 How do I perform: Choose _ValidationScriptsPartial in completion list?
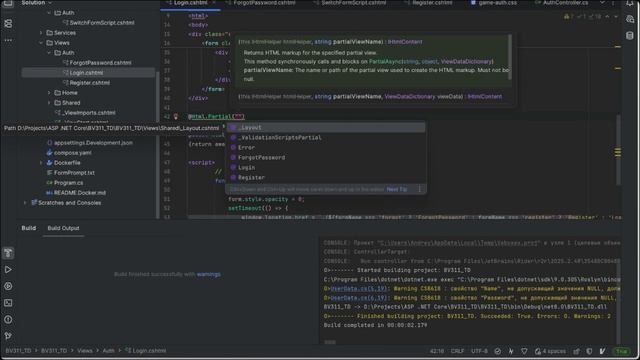coord(326,138)
